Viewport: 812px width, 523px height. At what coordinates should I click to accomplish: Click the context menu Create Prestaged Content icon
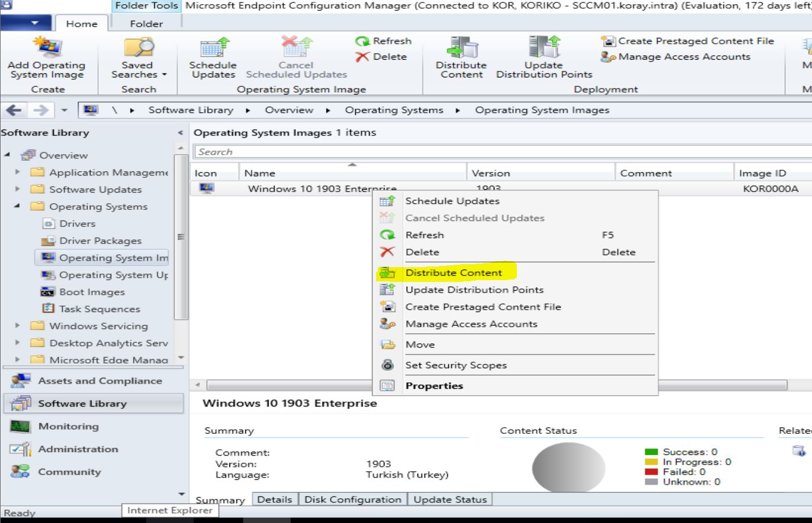387,307
